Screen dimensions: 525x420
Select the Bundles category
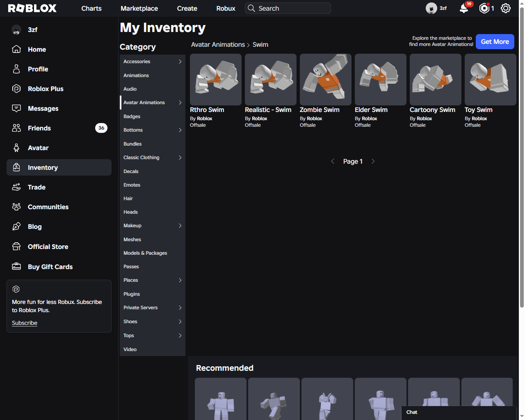pos(153,144)
